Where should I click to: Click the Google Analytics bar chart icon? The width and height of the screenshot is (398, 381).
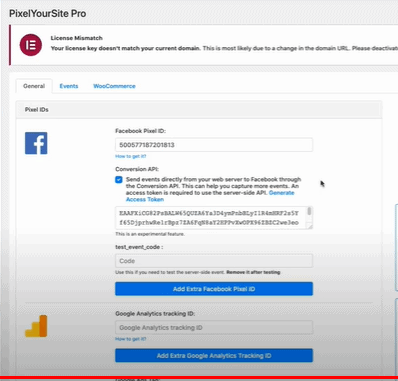[36, 326]
